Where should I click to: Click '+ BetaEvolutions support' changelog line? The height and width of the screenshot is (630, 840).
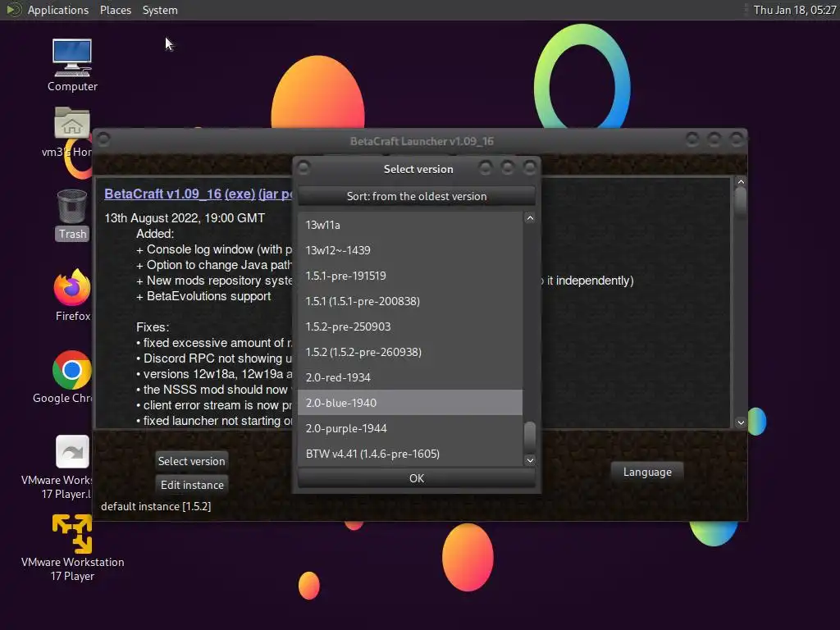(203, 296)
